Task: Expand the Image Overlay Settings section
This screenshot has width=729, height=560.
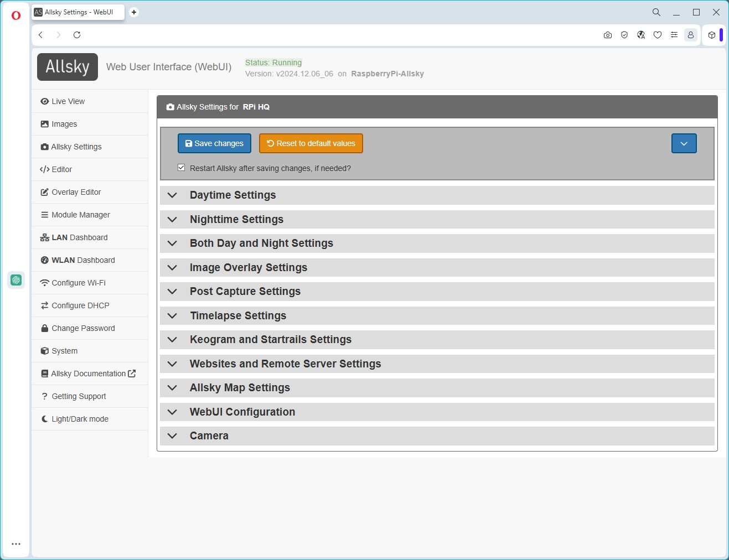Action: click(437, 268)
